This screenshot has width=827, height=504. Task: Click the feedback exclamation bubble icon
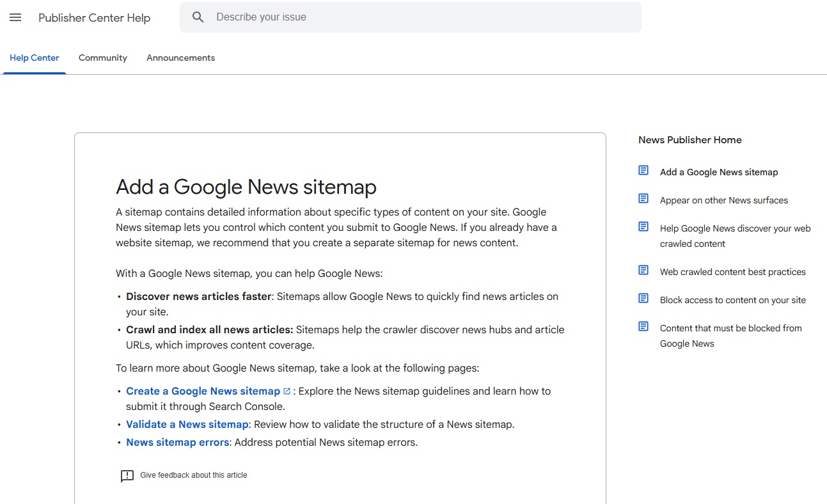point(127,476)
